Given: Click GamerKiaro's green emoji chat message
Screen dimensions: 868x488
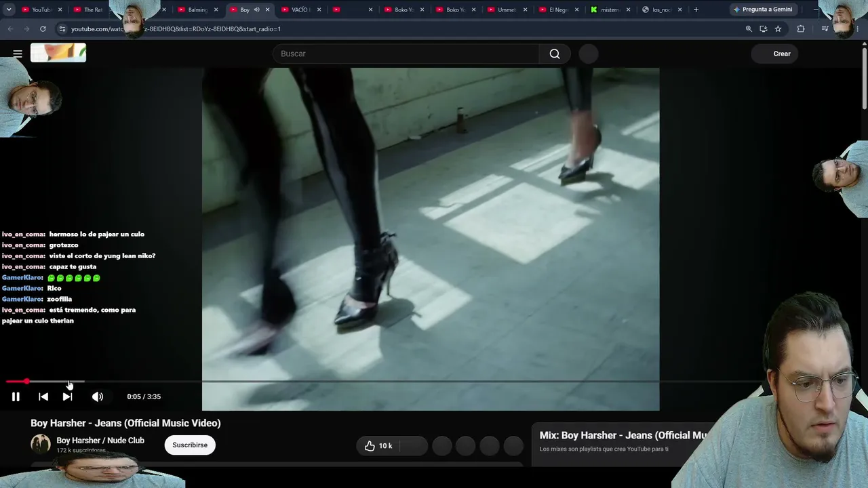Looking at the screenshot, I should 74,278.
